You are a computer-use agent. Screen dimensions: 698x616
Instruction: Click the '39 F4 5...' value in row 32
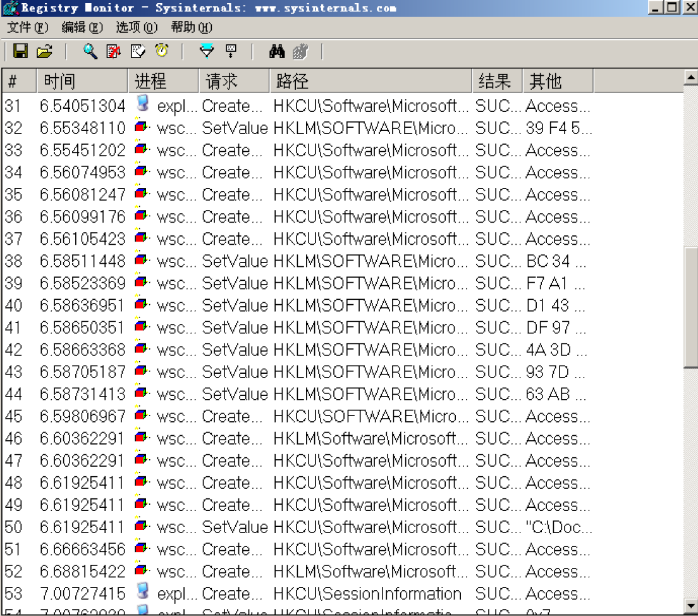[x=559, y=128]
